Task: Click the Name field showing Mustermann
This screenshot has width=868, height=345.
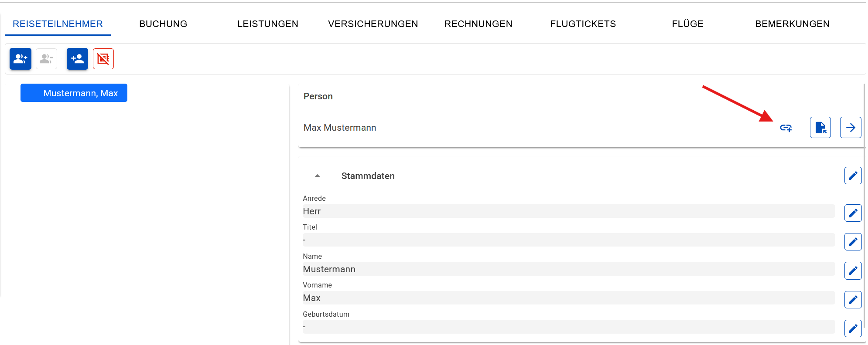Action: (567, 269)
